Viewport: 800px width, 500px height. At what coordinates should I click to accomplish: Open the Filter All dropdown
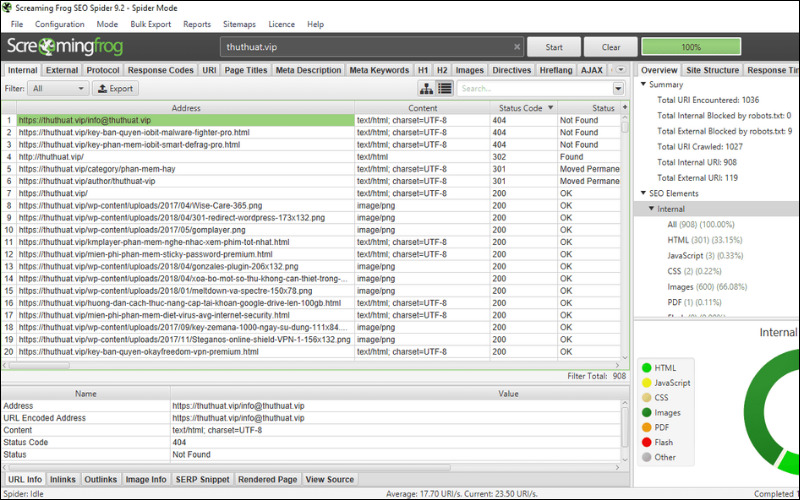point(58,88)
